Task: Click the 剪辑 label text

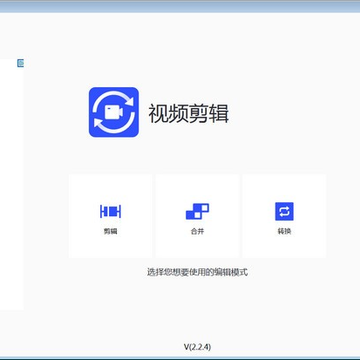Action: pos(110,231)
